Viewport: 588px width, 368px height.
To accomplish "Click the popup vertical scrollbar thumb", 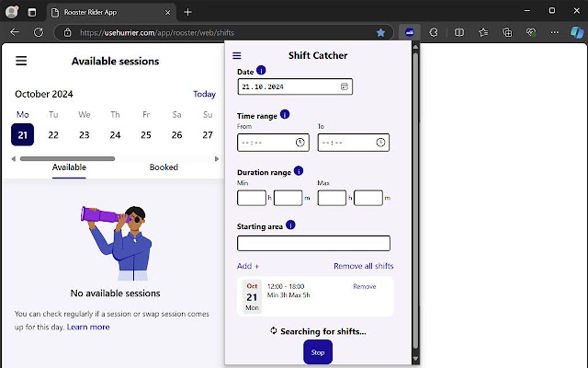I will (x=415, y=201).
